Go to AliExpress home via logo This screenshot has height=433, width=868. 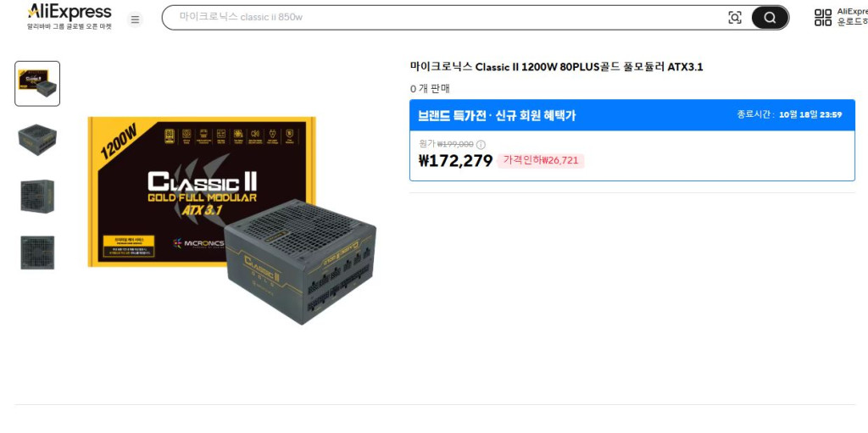70,17
